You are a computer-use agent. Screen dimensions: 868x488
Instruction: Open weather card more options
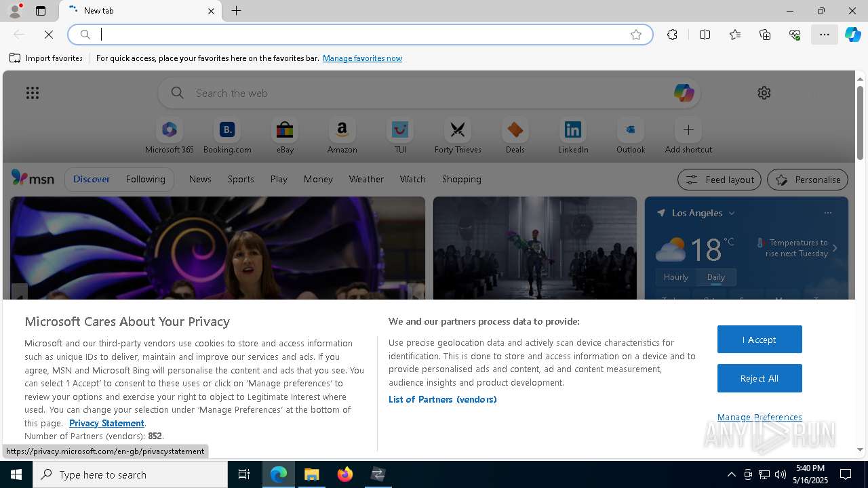point(827,213)
